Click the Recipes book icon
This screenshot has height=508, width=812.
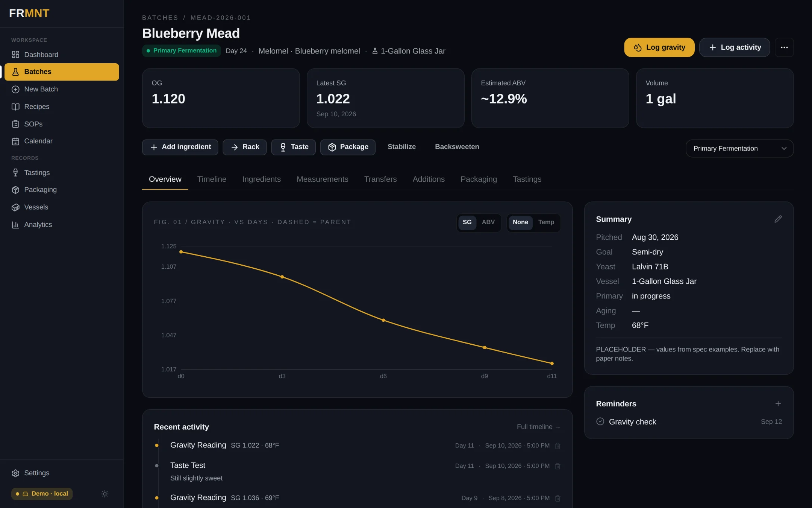coord(15,107)
